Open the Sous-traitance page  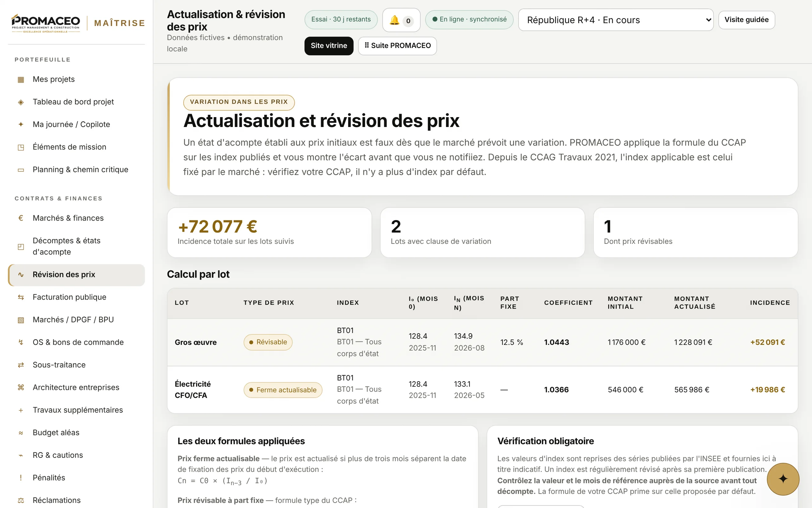click(x=76, y=365)
